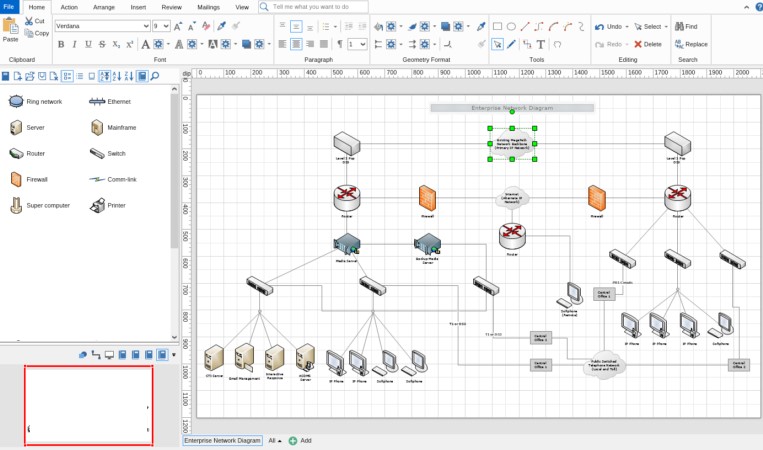Open the line spacing value dropdown
763x450 pixels.
tap(363, 44)
